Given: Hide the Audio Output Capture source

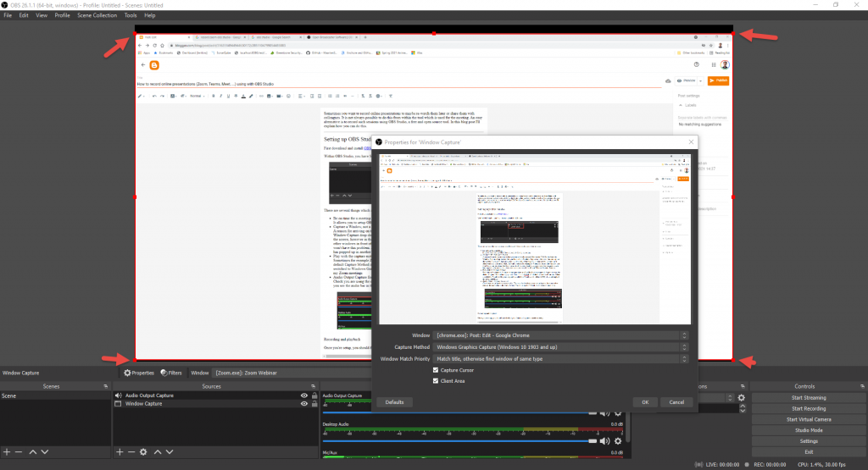Looking at the screenshot, I should (x=304, y=395).
